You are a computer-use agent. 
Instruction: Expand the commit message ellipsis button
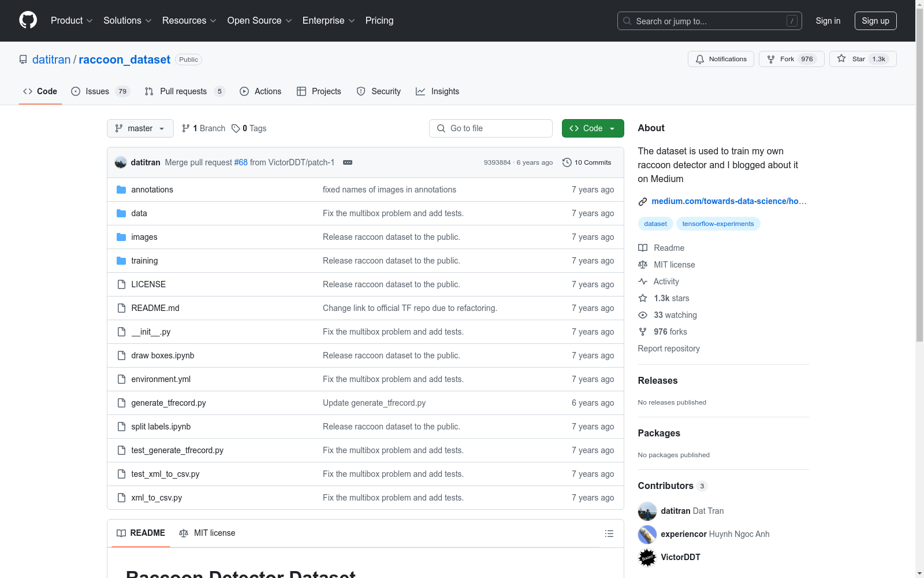tap(348, 162)
